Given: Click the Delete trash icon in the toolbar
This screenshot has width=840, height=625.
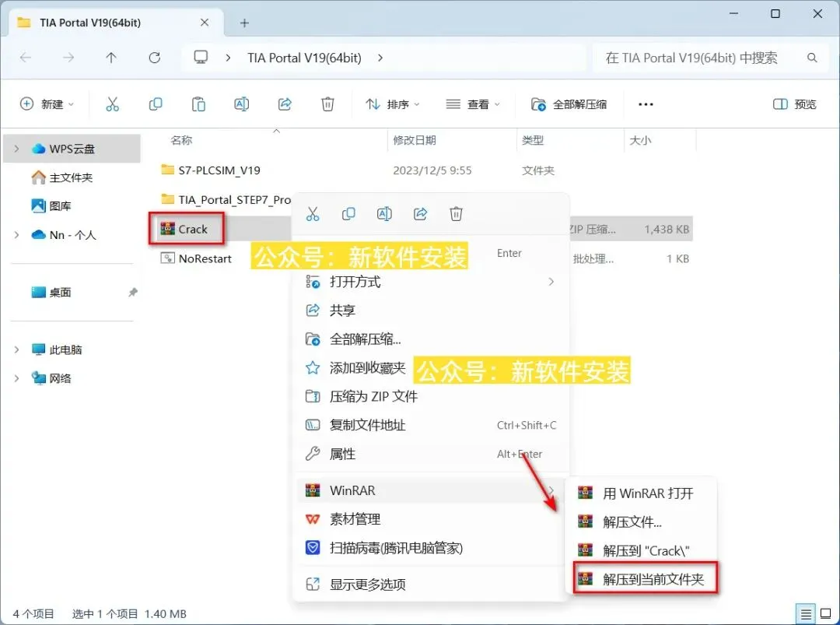Looking at the screenshot, I should 327,104.
